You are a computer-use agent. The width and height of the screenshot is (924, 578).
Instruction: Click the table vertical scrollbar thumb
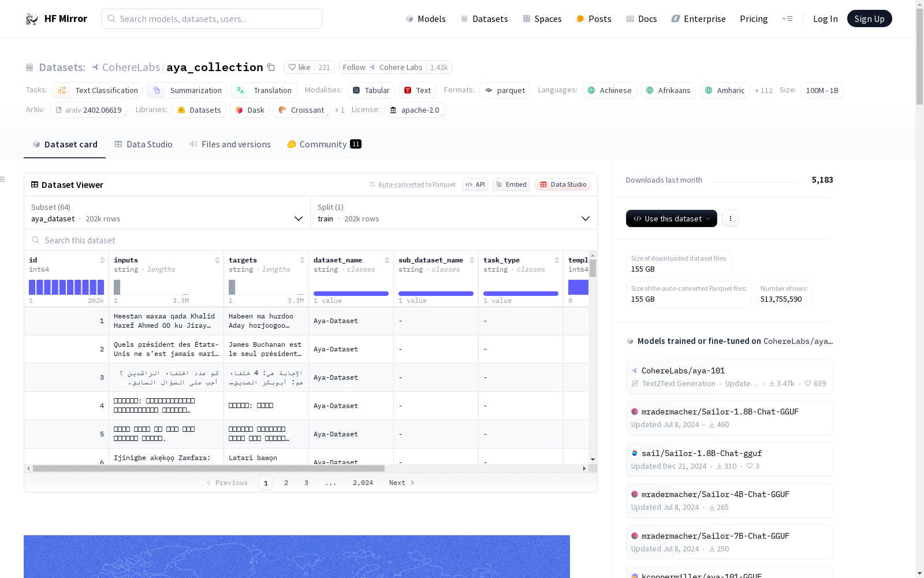593,268
